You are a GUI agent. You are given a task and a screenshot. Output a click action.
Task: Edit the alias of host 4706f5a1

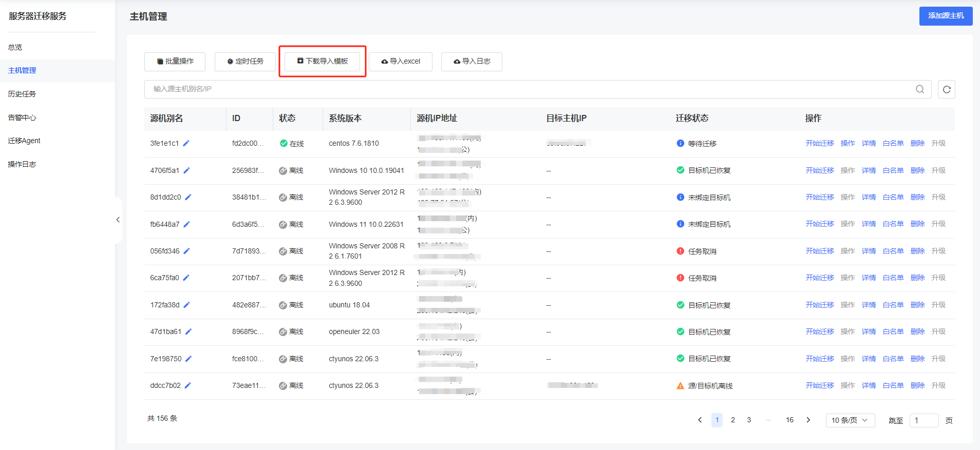(186, 170)
